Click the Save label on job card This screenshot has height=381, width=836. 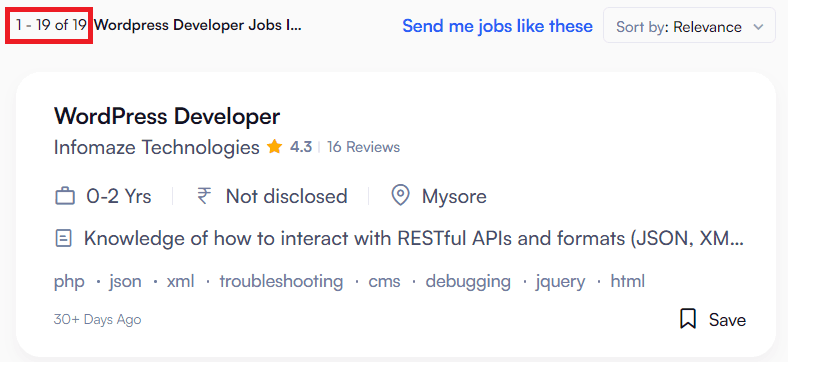(x=727, y=320)
